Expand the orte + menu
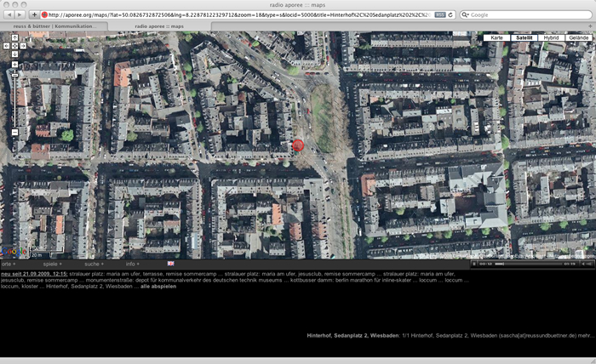This screenshot has height=364, width=596. tap(9, 264)
